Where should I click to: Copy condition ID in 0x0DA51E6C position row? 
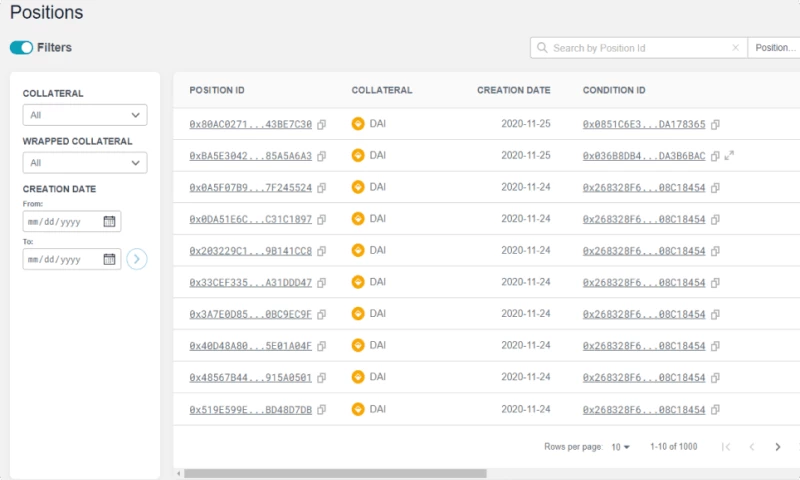tap(715, 219)
